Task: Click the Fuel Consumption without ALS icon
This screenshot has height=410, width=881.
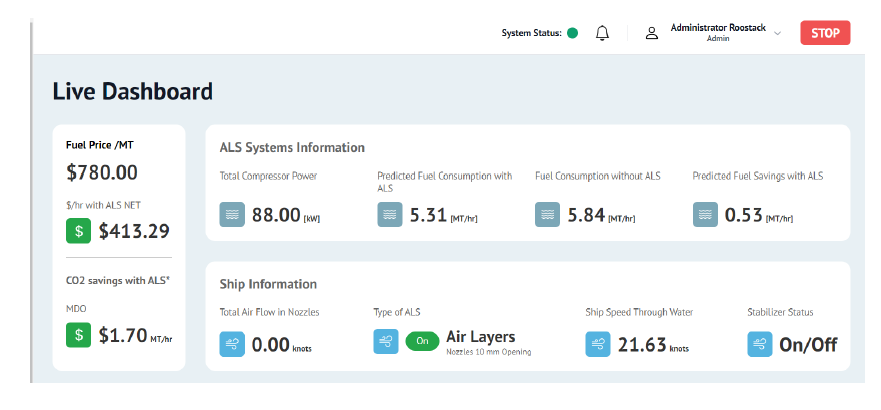Action: (548, 214)
